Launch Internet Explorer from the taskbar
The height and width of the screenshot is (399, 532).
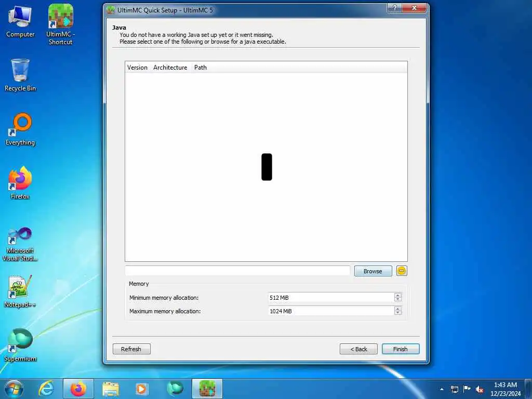coord(46,389)
